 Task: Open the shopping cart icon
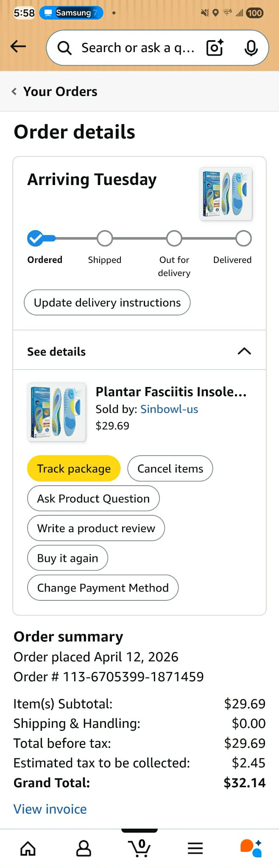pyautogui.click(x=139, y=848)
